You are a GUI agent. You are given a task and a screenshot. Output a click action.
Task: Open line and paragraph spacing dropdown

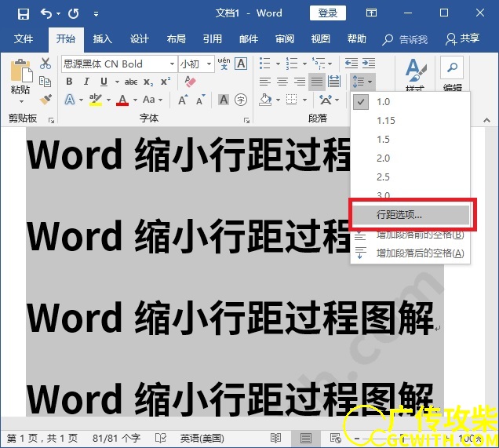click(x=362, y=82)
